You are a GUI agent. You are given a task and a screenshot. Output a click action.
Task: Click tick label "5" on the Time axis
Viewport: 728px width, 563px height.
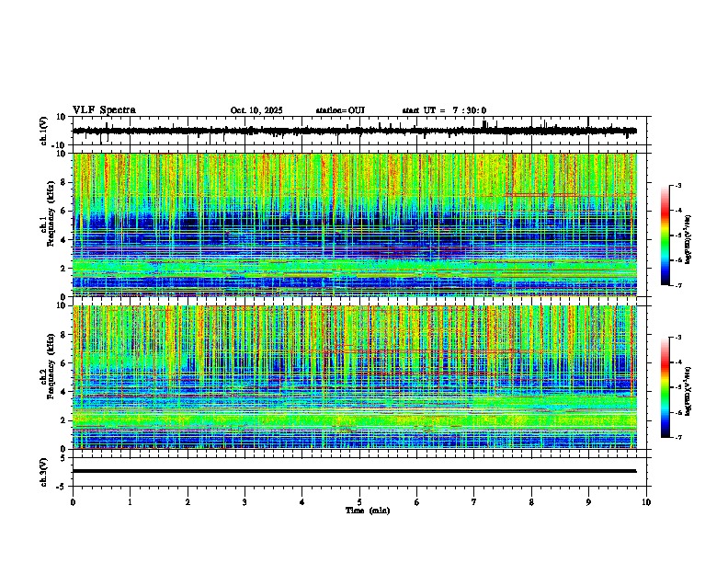click(359, 502)
